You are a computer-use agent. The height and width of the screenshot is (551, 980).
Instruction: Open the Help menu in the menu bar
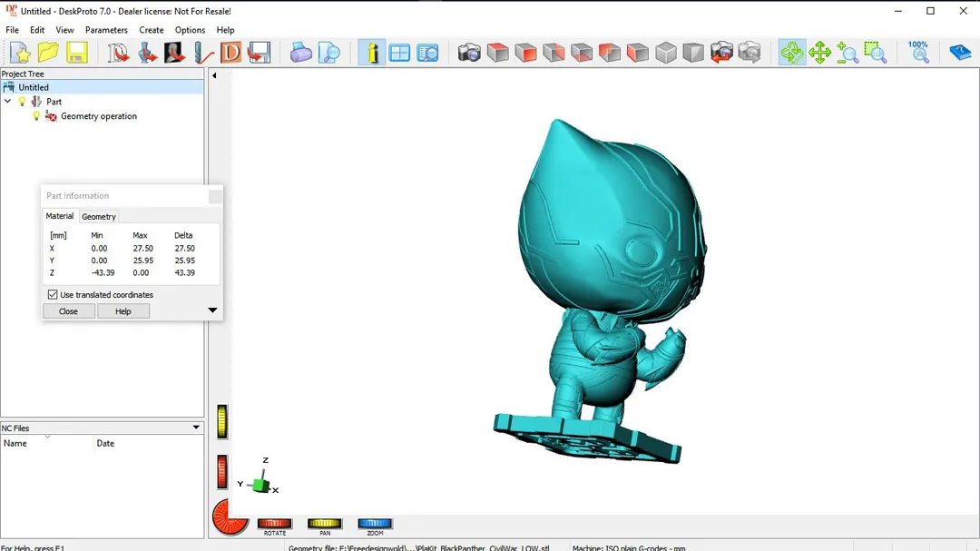tap(226, 30)
